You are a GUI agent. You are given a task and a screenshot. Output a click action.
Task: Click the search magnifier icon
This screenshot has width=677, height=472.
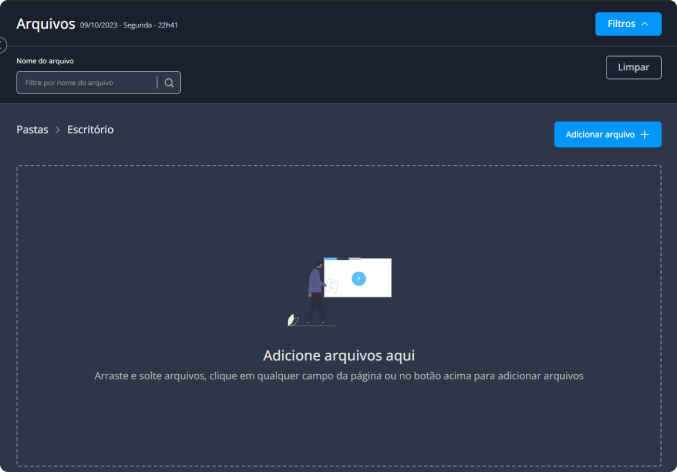(169, 82)
